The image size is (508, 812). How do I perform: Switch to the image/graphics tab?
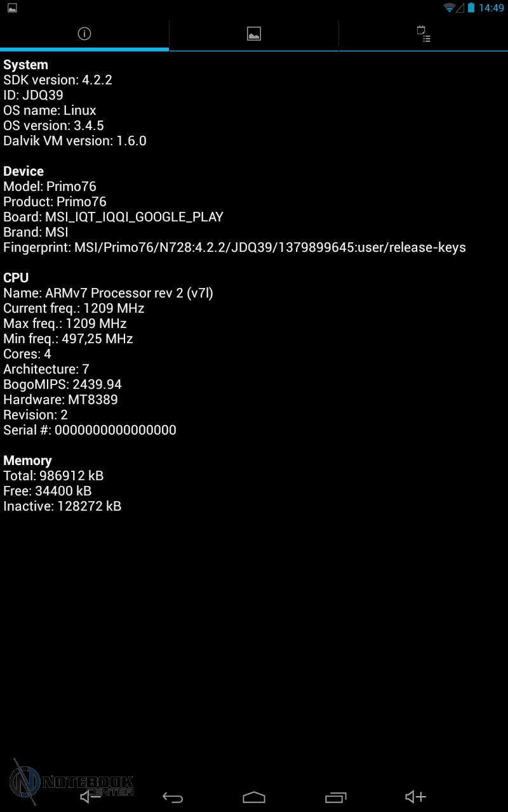pos(254,34)
